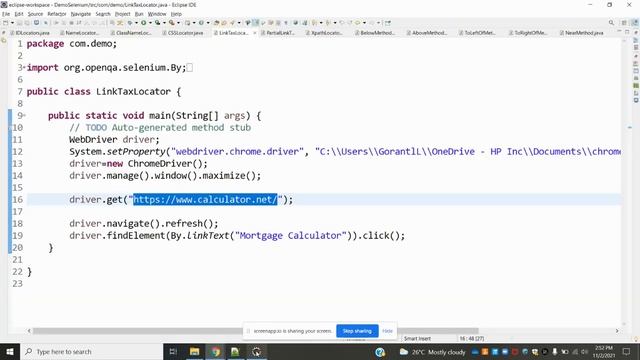Expand the folded imports on line 3

pyautogui.click(x=24, y=67)
